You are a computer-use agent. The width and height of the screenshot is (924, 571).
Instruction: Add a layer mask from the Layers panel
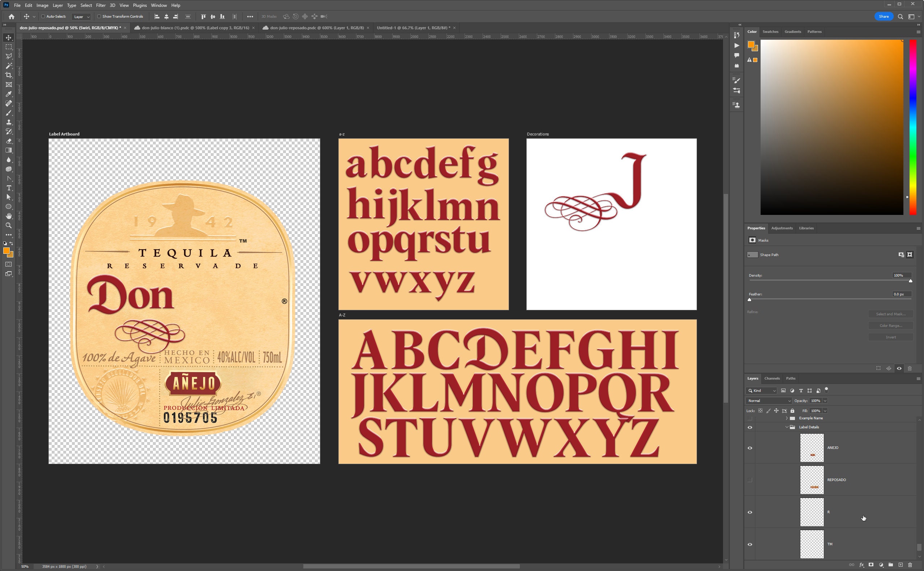[871, 564]
